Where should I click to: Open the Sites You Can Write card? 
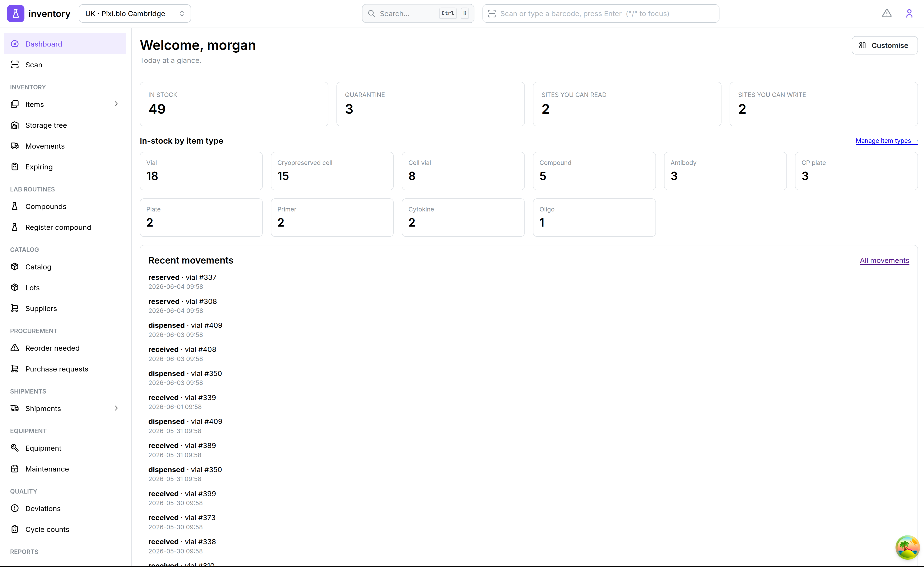(x=824, y=104)
